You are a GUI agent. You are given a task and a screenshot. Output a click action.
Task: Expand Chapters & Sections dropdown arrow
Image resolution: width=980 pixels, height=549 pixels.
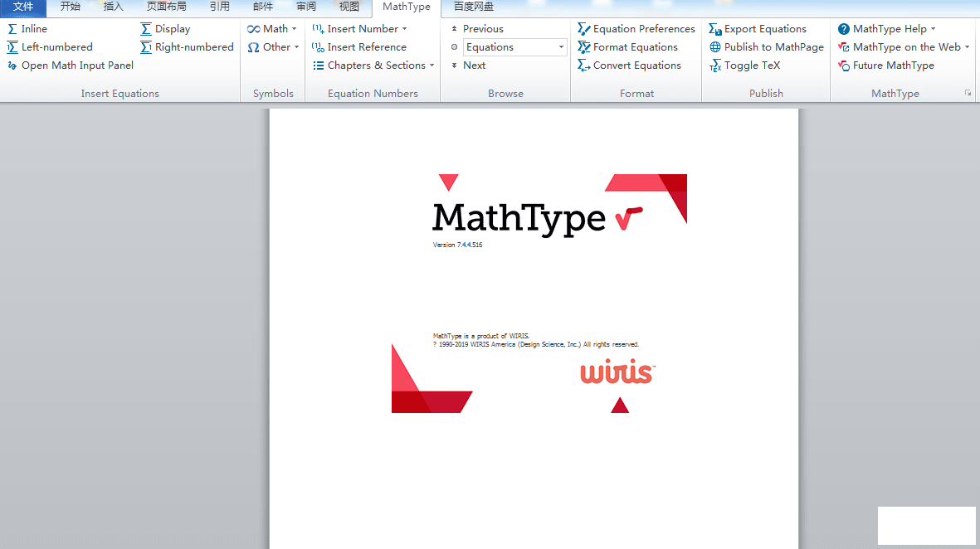pyautogui.click(x=431, y=65)
